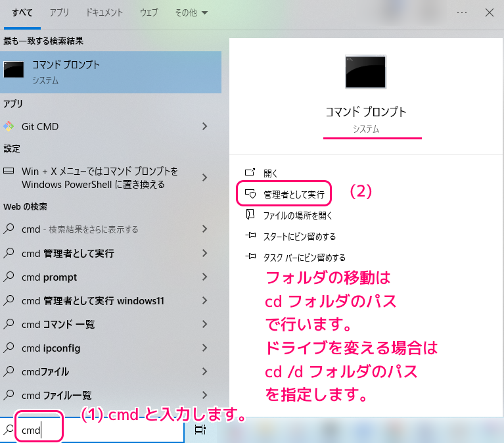504x443 pixels.
Task: Select the ウェブ tab
Action: pos(149,12)
